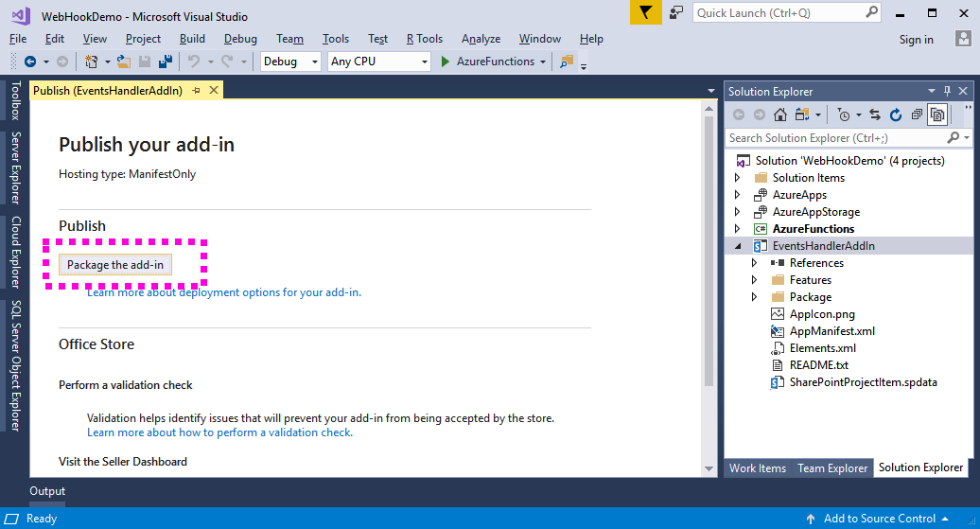Image resolution: width=980 pixels, height=529 pixels.
Task: Expand the Package folder
Action: point(754,297)
